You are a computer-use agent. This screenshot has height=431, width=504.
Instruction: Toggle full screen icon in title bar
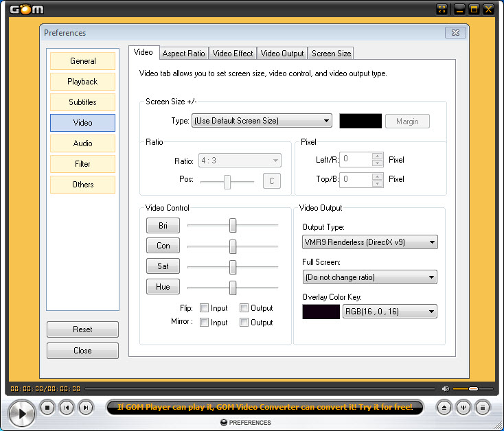[x=442, y=10]
